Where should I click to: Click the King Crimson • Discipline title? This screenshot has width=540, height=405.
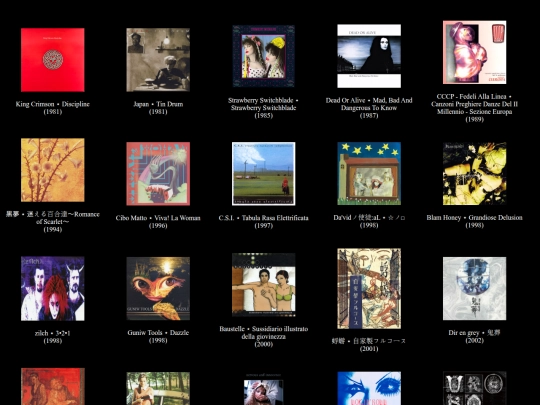53,104
